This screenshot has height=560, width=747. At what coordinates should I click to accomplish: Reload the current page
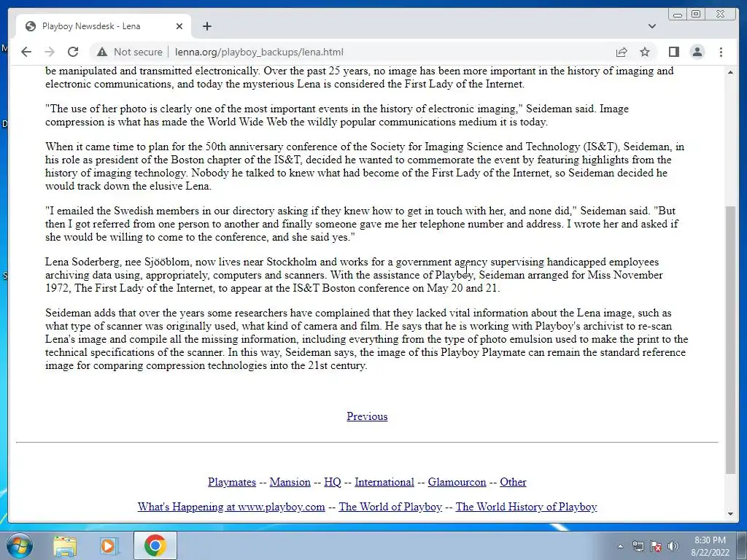(73, 52)
